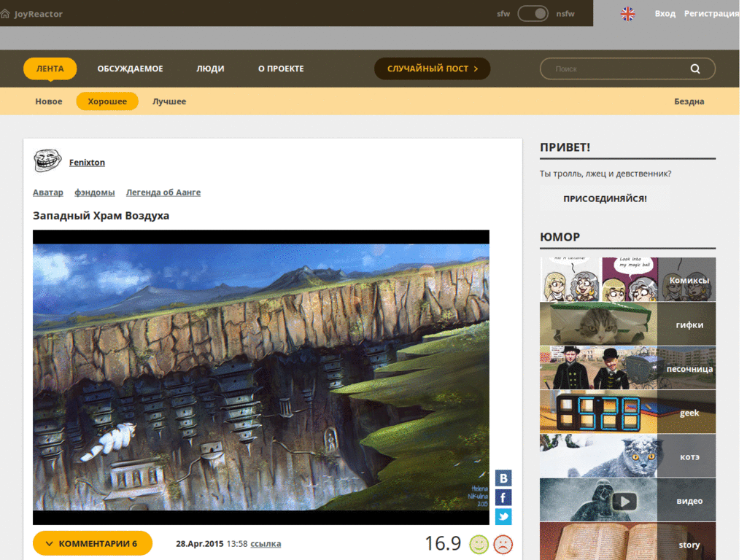Click the СЛУЧАЙНЫЙ ПОСТ button
This screenshot has height=560, width=747.
point(432,69)
